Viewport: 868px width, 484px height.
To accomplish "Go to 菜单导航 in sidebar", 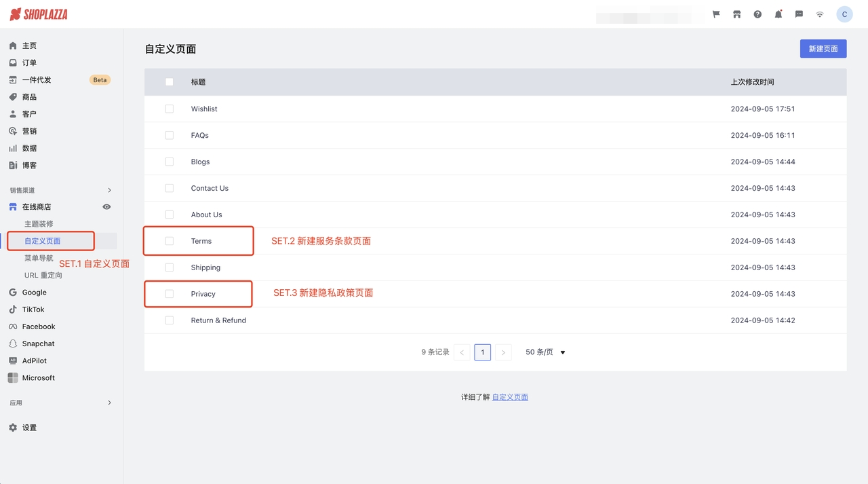I will tap(39, 258).
